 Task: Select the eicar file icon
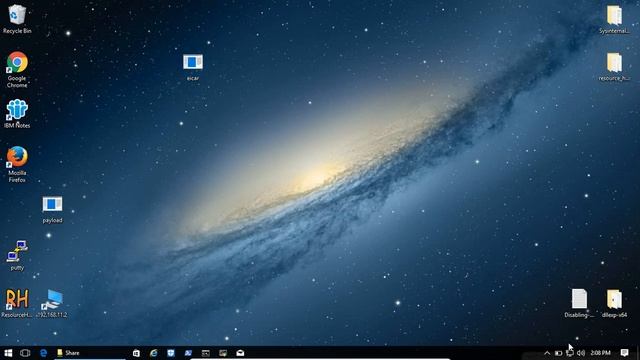[193, 67]
